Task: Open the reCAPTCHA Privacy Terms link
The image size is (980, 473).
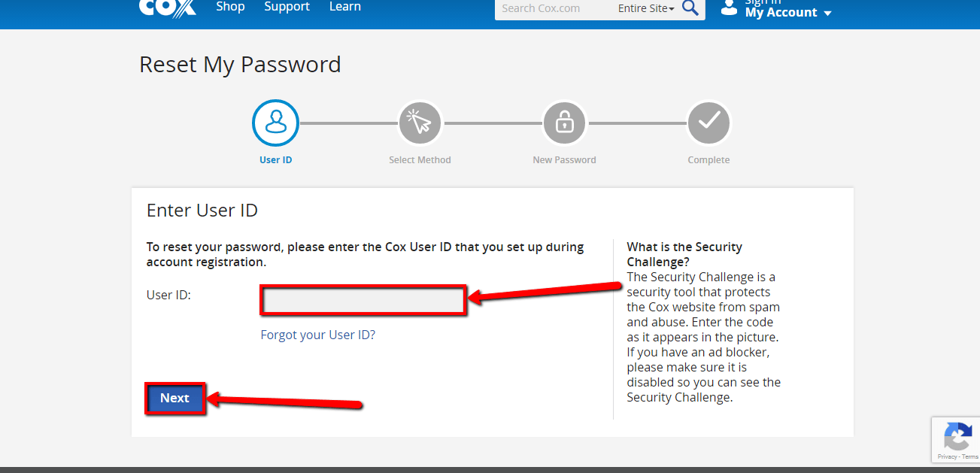Action: click(x=960, y=458)
